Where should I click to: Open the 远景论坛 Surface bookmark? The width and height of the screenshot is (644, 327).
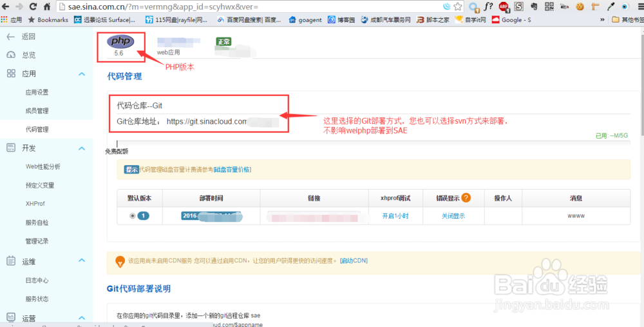pyautogui.click(x=105, y=20)
